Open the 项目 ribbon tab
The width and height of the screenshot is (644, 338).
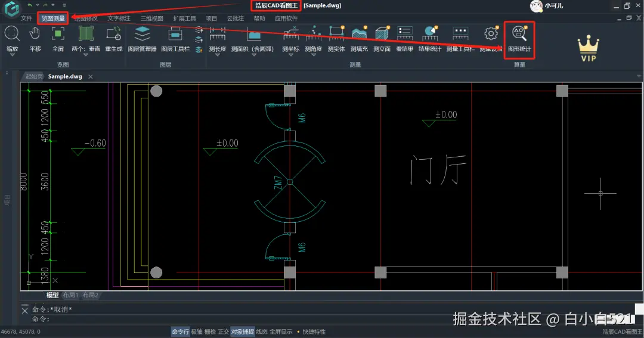[x=211, y=18]
